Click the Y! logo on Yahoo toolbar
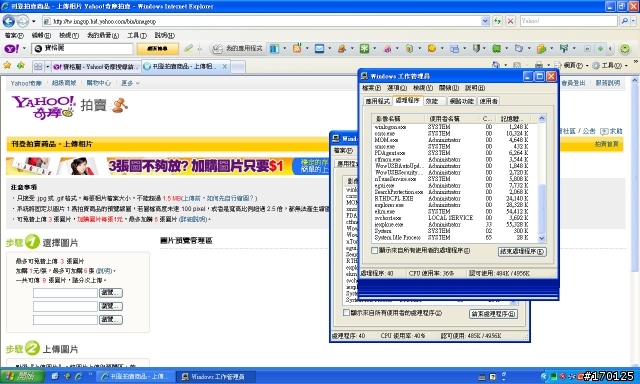The image size is (640, 384). (11, 49)
